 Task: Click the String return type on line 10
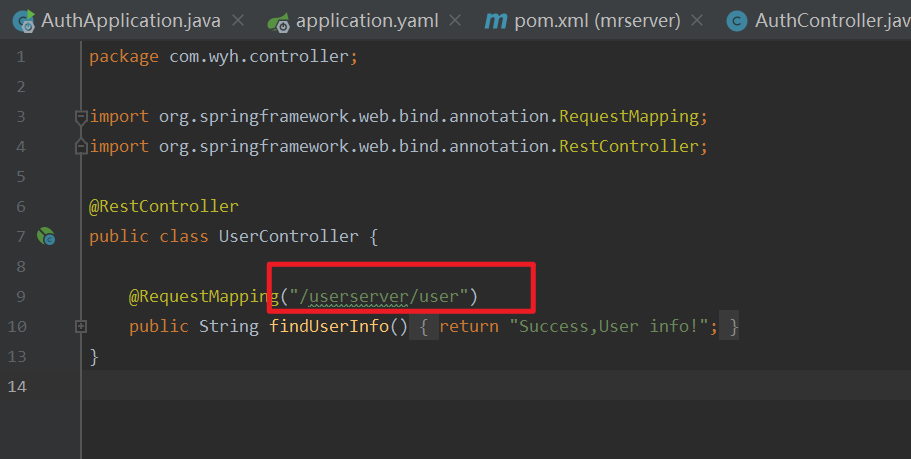(228, 327)
